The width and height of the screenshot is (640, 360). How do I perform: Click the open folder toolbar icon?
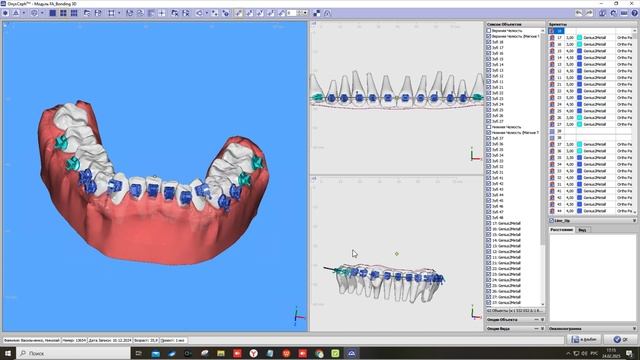[87, 13]
